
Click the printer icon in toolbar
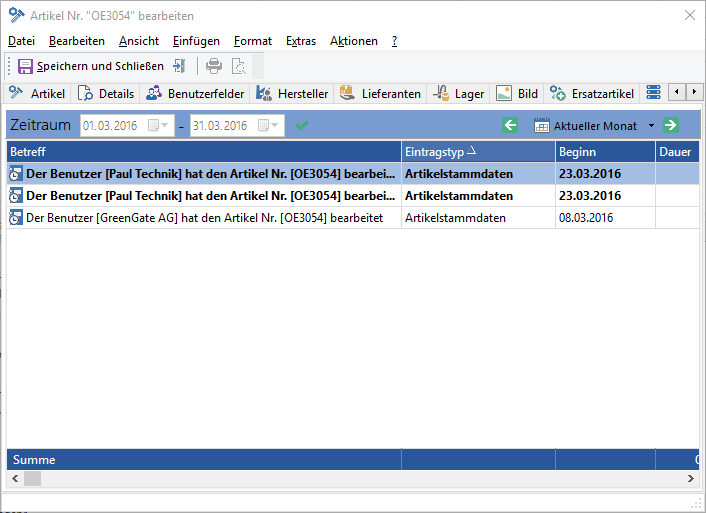pyautogui.click(x=214, y=66)
